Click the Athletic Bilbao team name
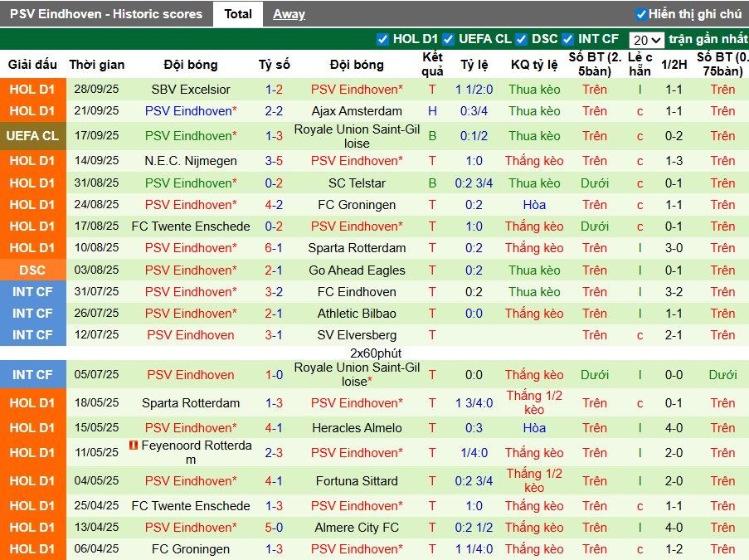This screenshot has width=749, height=560. [357, 314]
